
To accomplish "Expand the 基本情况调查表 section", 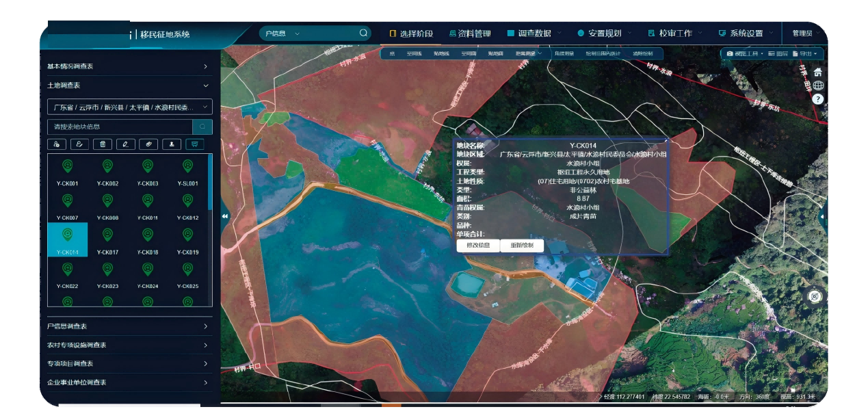I will 205,66.
